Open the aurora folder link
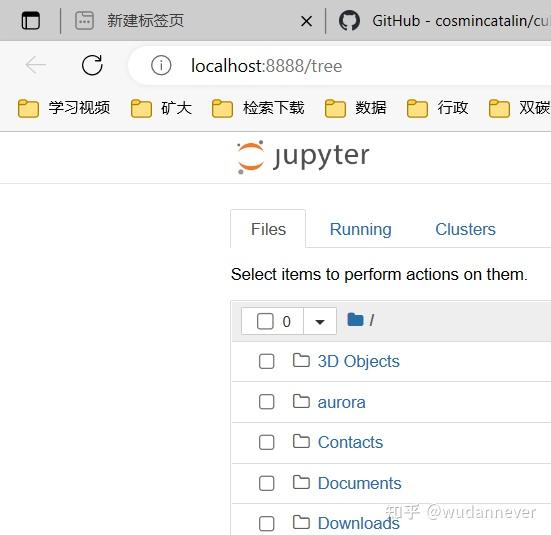Screen dimensions: 551x535 tap(341, 402)
